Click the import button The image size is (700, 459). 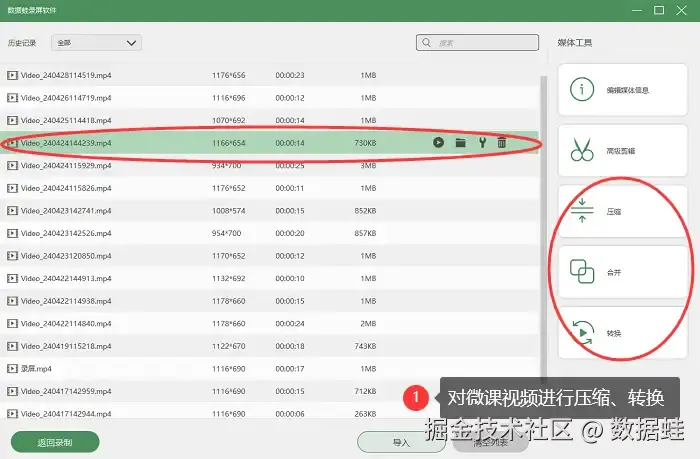click(401, 442)
